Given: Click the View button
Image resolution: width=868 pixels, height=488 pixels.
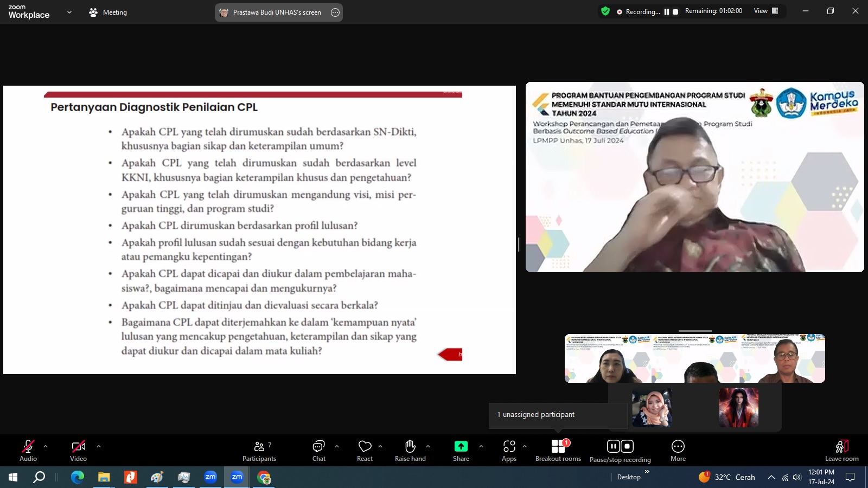Looking at the screenshot, I should click(x=759, y=11).
